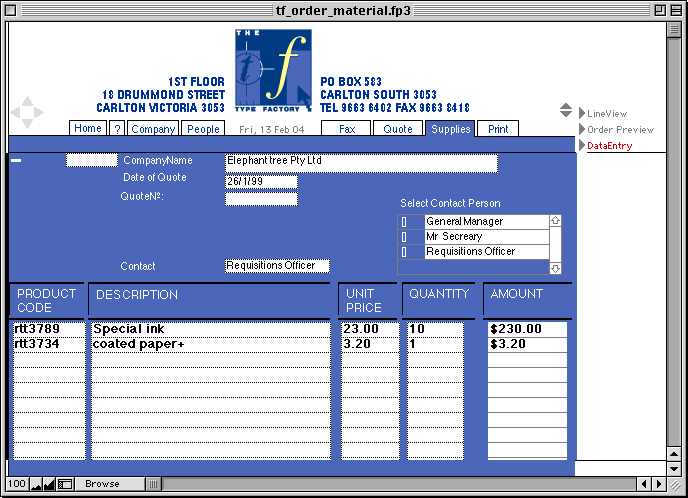Screen dimensions: 688x498
Task: Click the horizontal scrollbar track at bottom
Action: pyautogui.click(x=400, y=484)
